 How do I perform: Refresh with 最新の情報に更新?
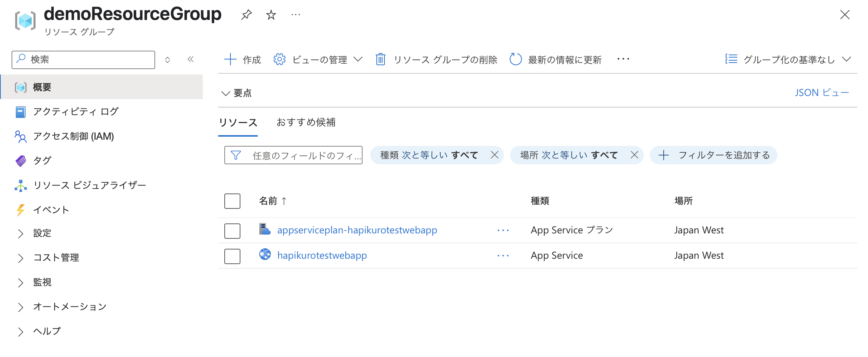pyautogui.click(x=555, y=59)
